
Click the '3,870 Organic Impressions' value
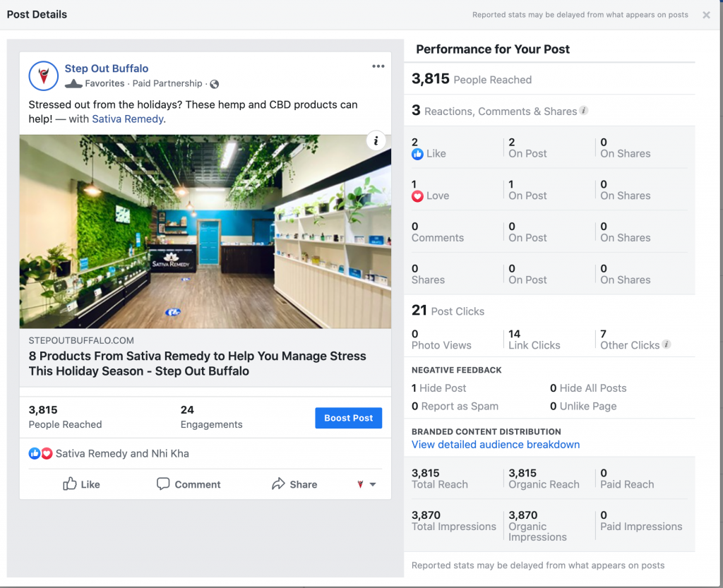(537, 526)
